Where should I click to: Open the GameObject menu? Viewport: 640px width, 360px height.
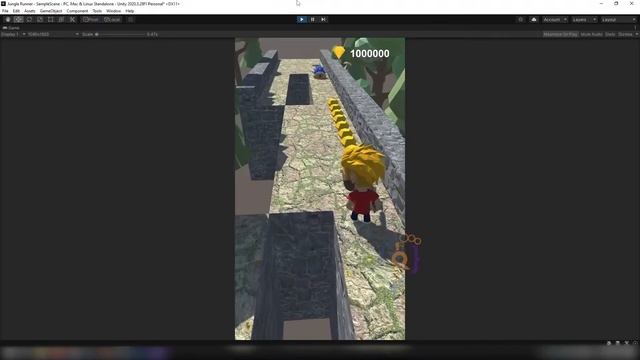point(51,11)
